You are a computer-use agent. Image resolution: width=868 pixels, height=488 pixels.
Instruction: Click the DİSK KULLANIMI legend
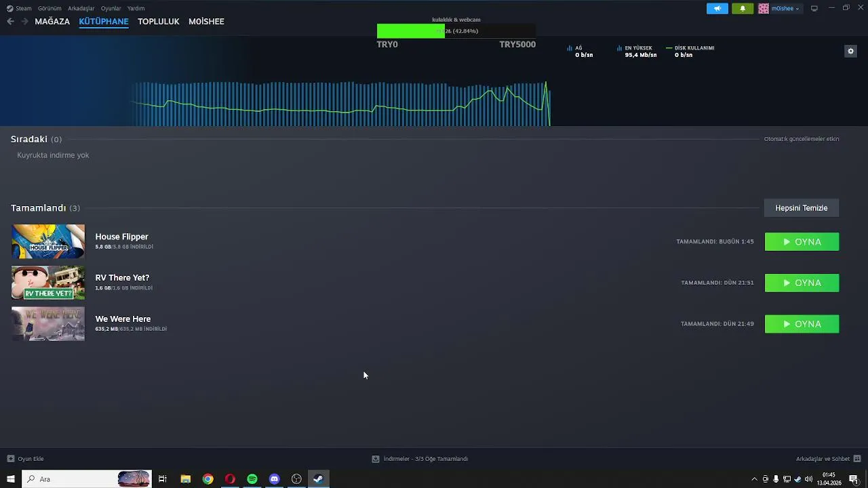click(x=690, y=52)
